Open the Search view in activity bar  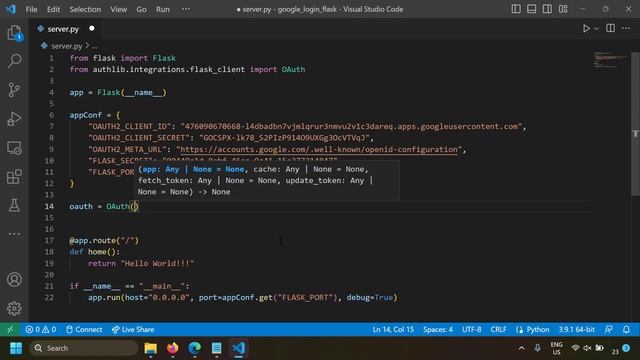point(14,61)
